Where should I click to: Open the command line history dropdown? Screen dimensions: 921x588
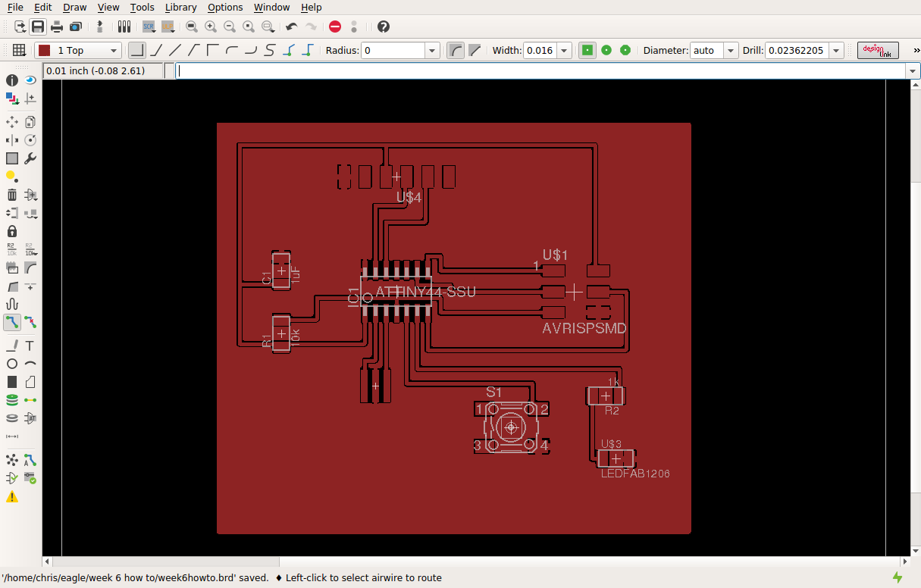912,71
